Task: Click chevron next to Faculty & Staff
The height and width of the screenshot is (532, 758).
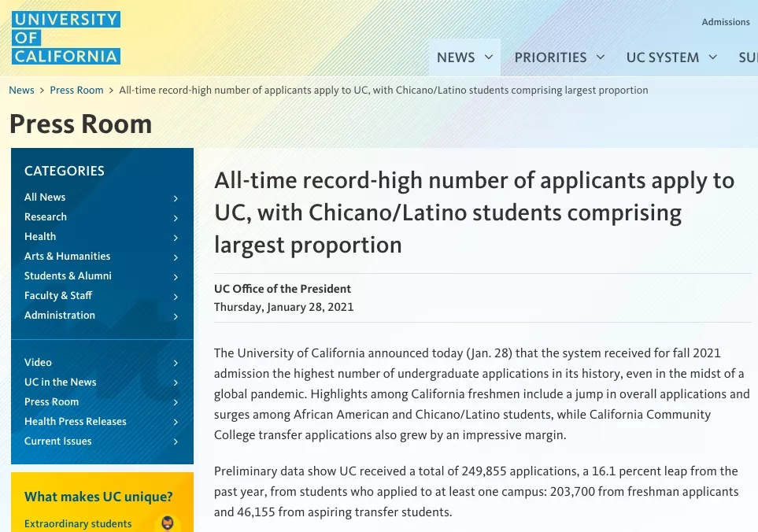Action: pyautogui.click(x=176, y=297)
